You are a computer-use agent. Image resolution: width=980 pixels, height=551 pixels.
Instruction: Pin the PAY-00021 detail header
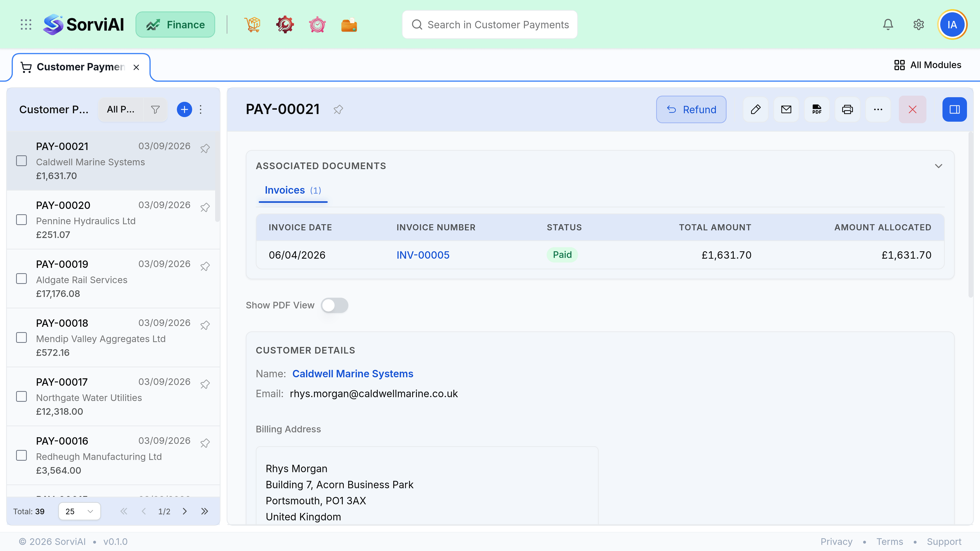[338, 109]
